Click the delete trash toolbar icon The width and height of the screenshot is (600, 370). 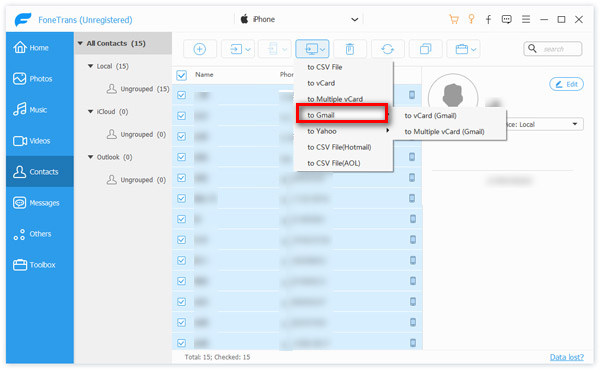click(350, 49)
